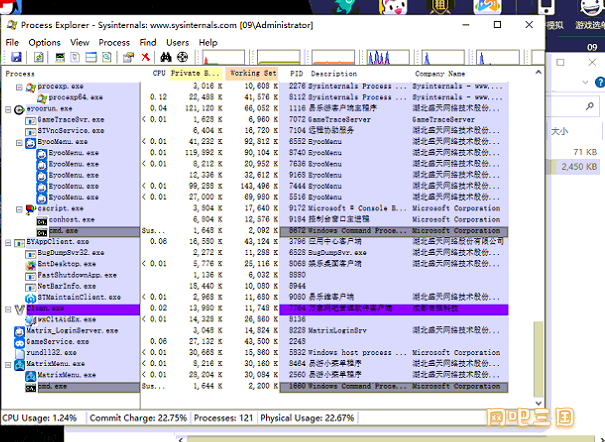Click the chevron dropdown in background window
605x442 pixels.
[585, 82]
